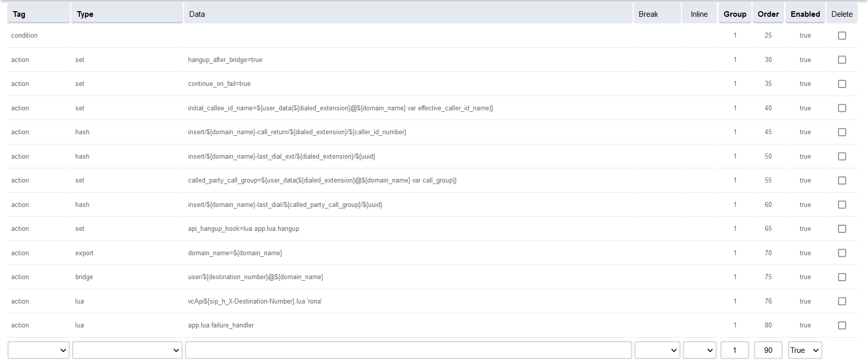Click the empty Data input field
The width and height of the screenshot is (868, 361).
pos(408,350)
